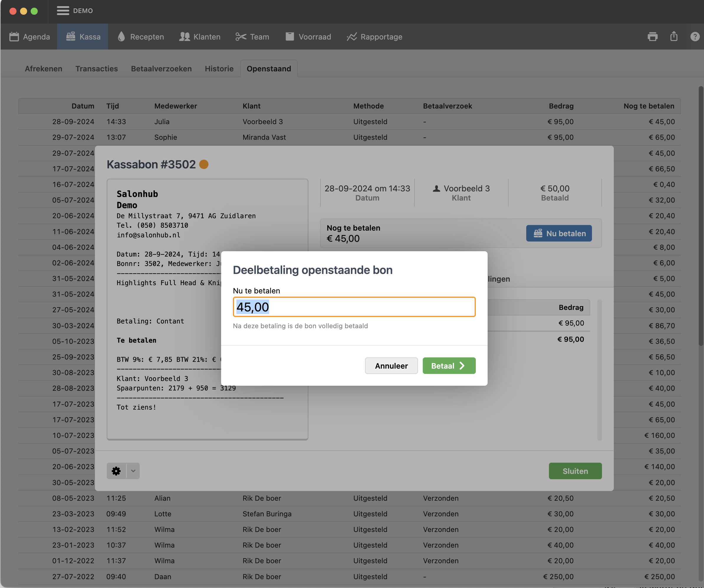
Task: Open Team section with scissors icon
Action: coord(252,37)
